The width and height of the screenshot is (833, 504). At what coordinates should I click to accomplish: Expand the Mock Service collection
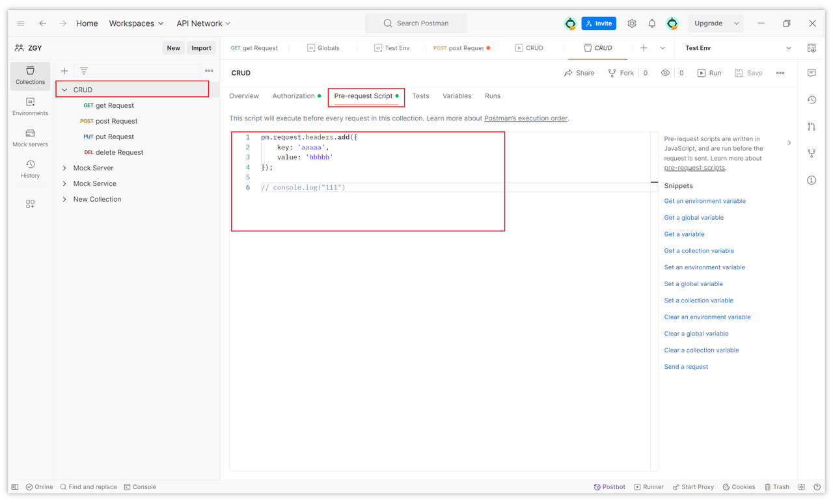click(x=64, y=183)
